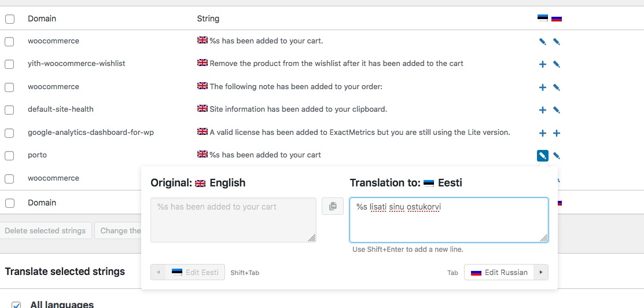Uncheck the All languages checkbox
Viewport: 644px width, 308px height.
pyautogui.click(x=16, y=305)
